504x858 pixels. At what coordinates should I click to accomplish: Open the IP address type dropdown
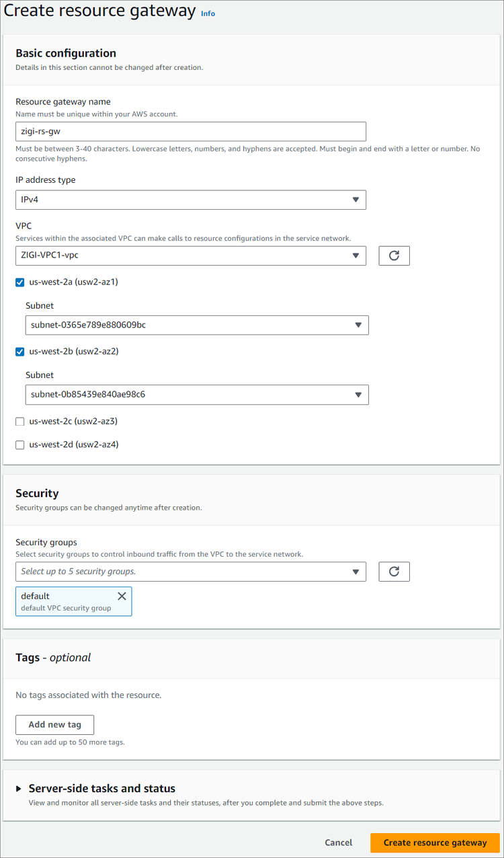pyautogui.click(x=191, y=200)
